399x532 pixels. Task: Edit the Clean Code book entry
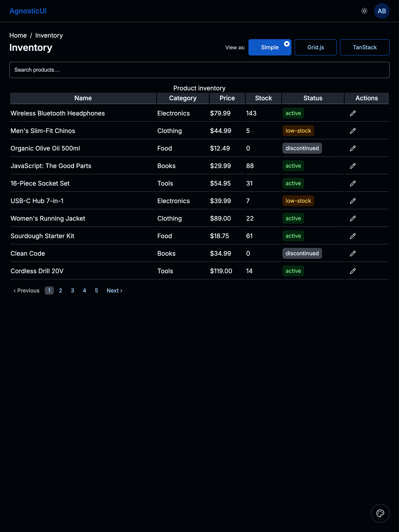(353, 253)
